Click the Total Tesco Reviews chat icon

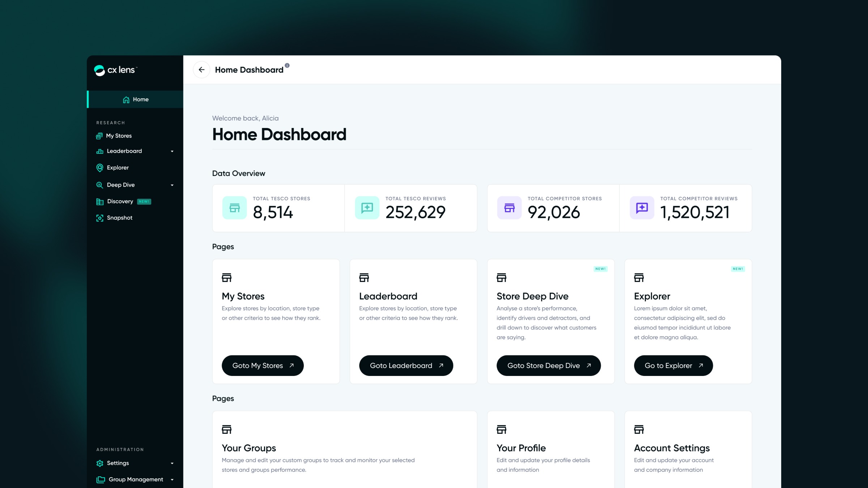[x=367, y=208]
